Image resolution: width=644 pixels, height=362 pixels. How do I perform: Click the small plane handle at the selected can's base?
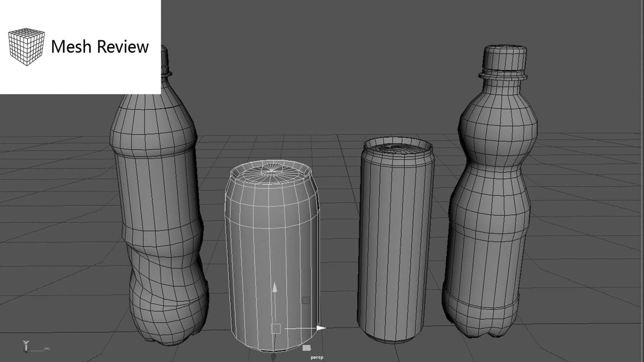click(x=307, y=348)
